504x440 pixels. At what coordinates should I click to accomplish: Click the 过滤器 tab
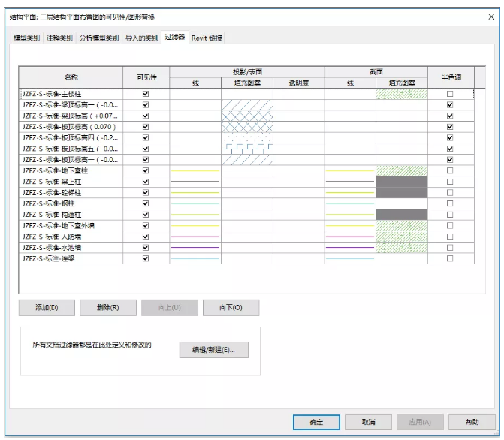[175, 37]
